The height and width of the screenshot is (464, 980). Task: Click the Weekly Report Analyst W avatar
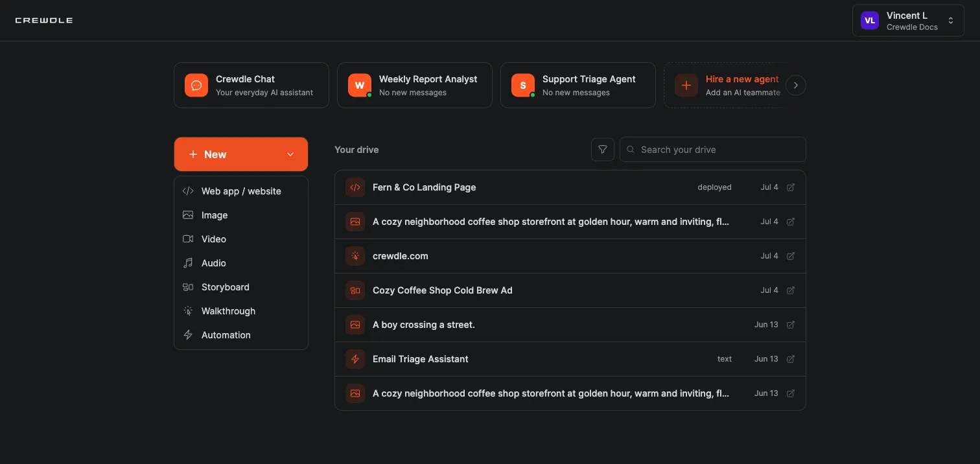(x=360, y=85)
